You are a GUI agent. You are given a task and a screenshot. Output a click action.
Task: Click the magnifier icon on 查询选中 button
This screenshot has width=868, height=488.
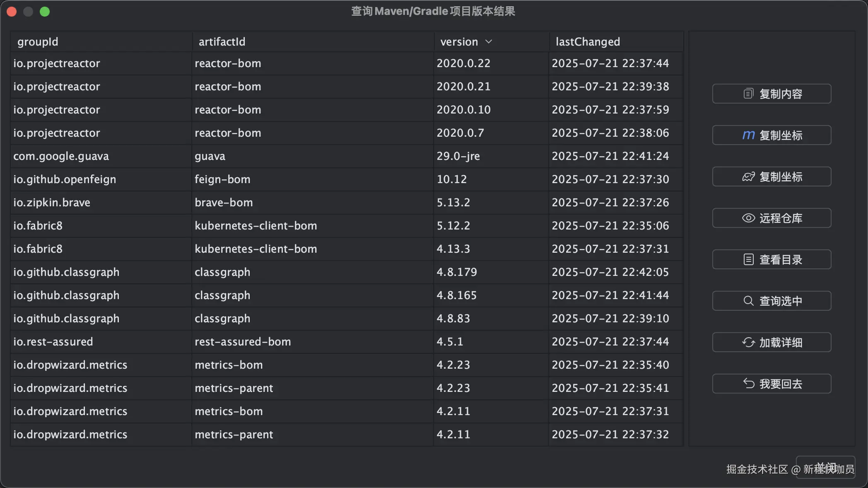748,301
